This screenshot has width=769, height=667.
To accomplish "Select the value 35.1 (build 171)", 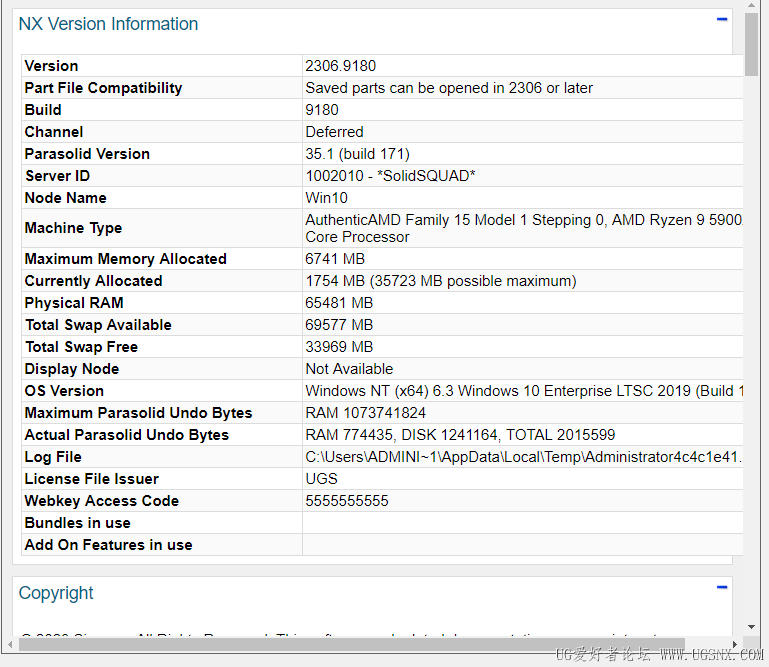I will [x=357, y=154].
